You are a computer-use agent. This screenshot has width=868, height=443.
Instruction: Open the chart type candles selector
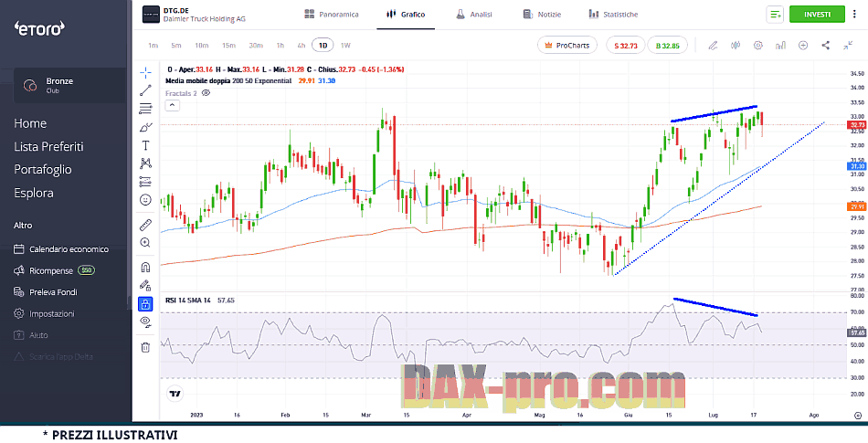pos(736,46)
